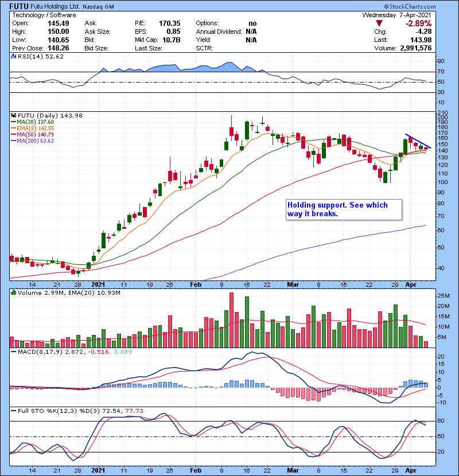Click the RSI(14) 52.62 indicator label

(x=41, y=56)
